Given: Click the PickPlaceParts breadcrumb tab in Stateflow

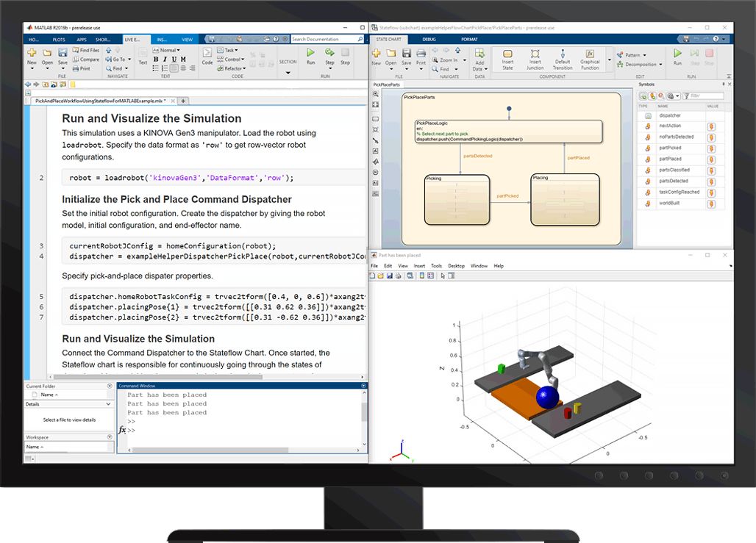Looking at the screenshot, I should (x=387, y=84).
